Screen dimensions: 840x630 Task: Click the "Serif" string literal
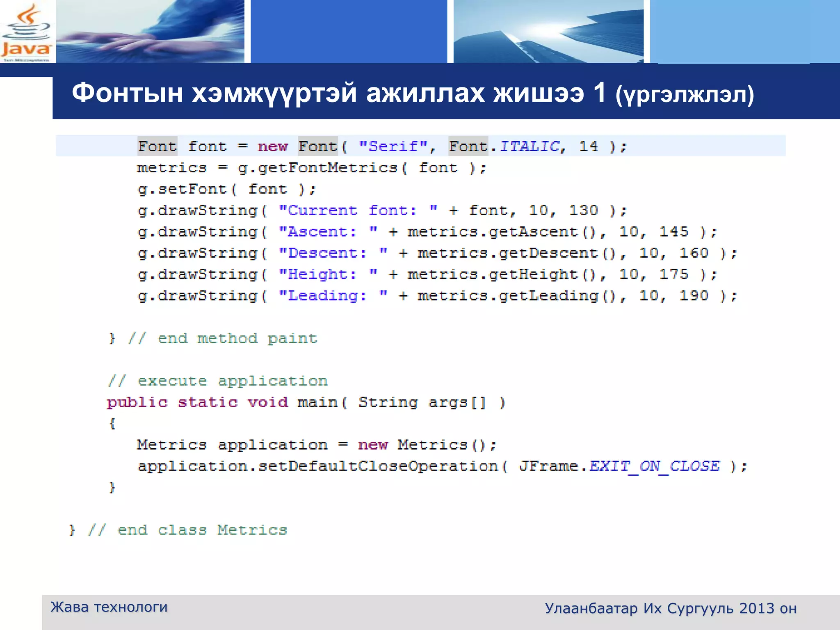tap(393, 146)
